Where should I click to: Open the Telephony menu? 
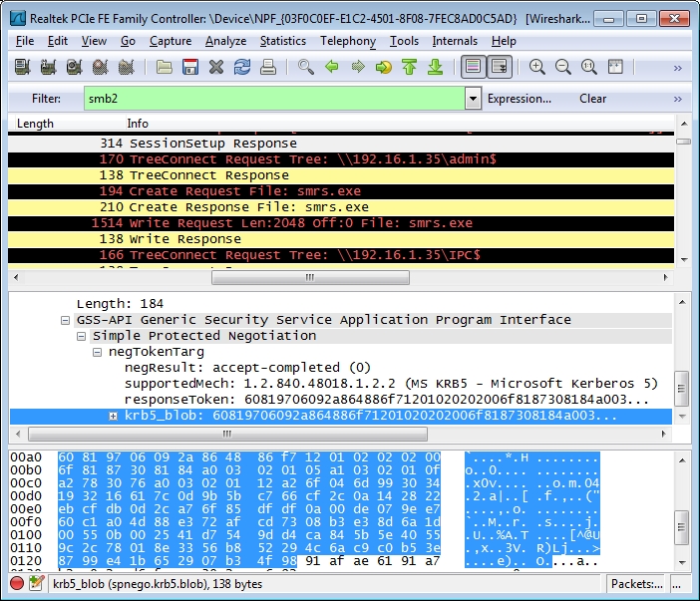[348, 41]
